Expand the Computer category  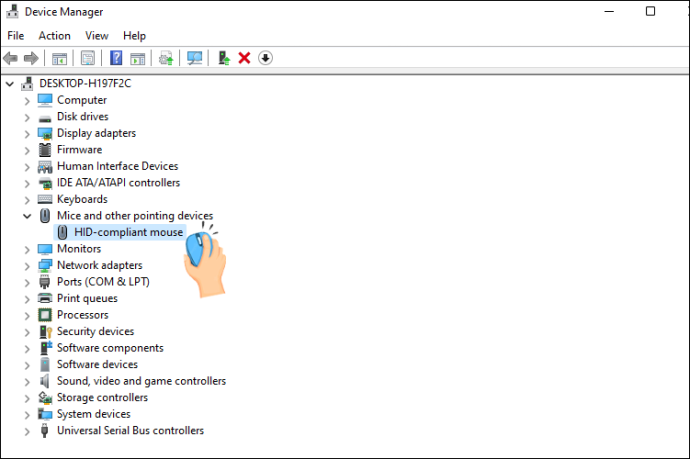click(27, 101)
